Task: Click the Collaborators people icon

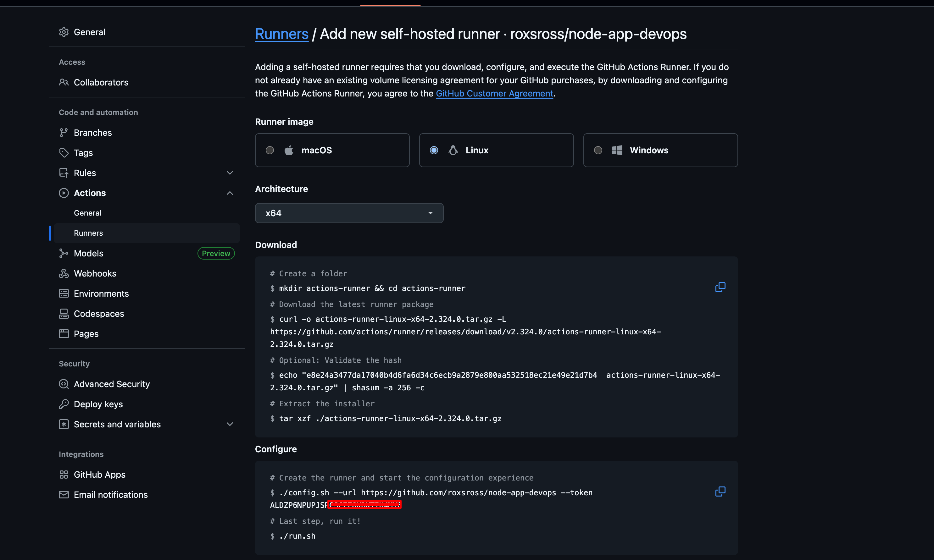Action: [64, 82]
